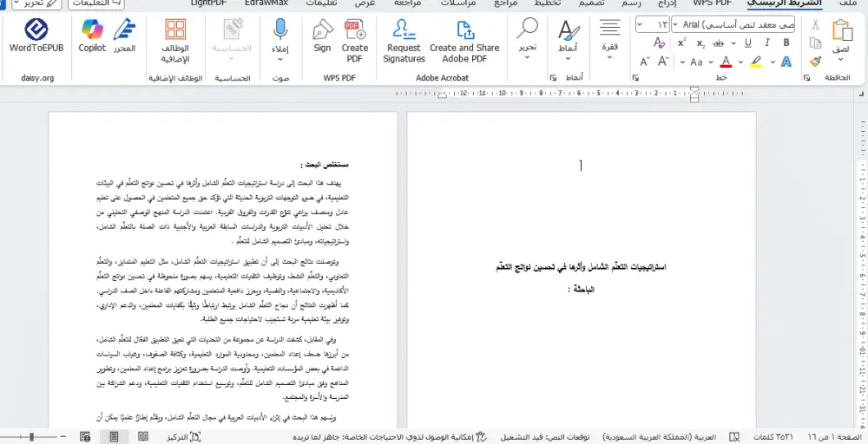Viewport: 868px width, 444px height.
Task: Click the page count status الصفحة ١ من ١٦
Action: tap(836, 437)
